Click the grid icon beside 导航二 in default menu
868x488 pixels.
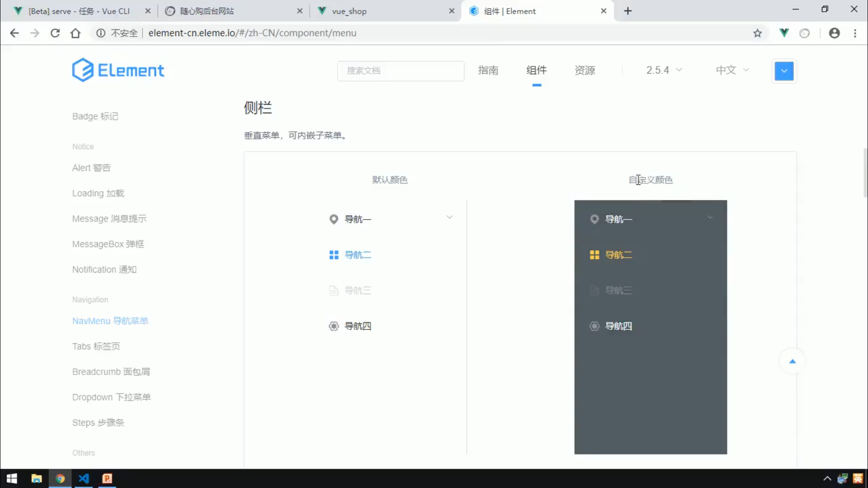(x=334, y=255)
